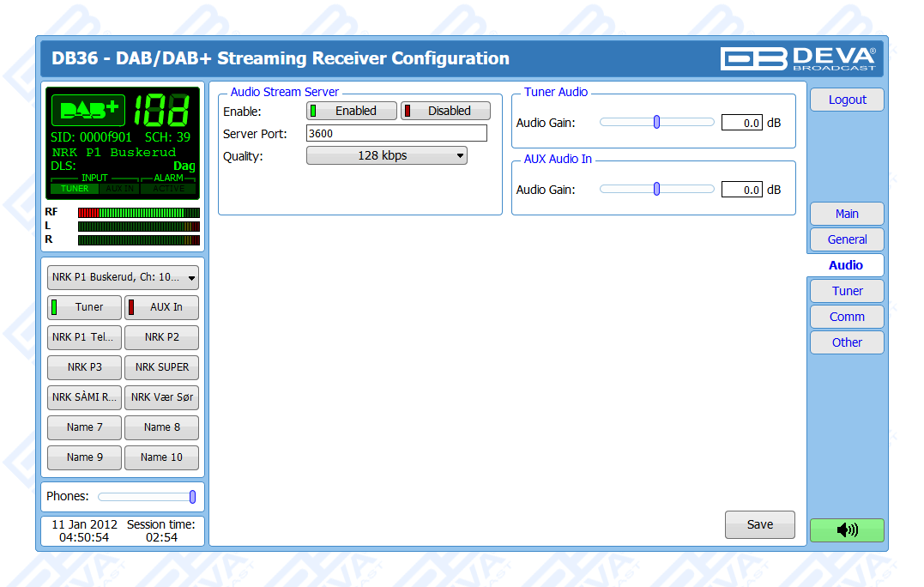Set Audio Stream Server to Disabled
Viewport: 924px width, 587px height.
(x=446, y=111)
